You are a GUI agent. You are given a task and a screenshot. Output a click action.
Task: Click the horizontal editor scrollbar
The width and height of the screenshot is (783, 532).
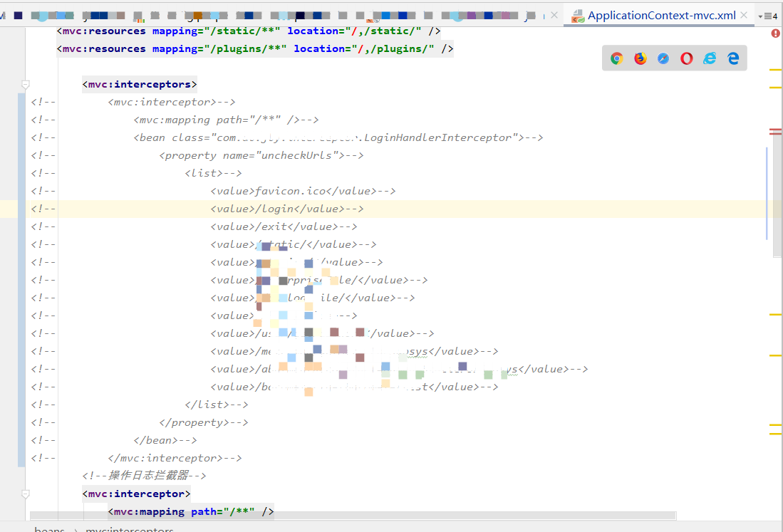click(x=353, y=516)
